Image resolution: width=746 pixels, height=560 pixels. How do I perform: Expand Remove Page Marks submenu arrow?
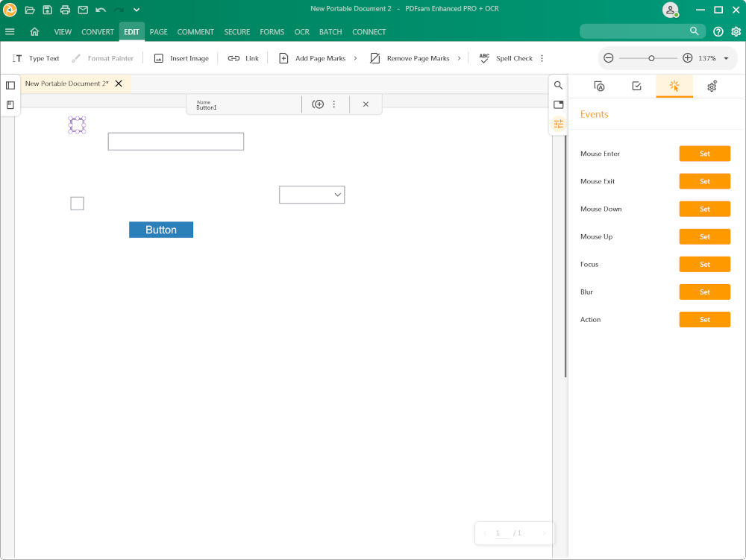coord(459,58)
